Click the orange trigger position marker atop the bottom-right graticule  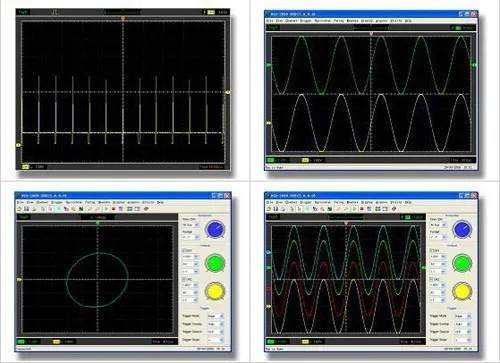(346, 223)
